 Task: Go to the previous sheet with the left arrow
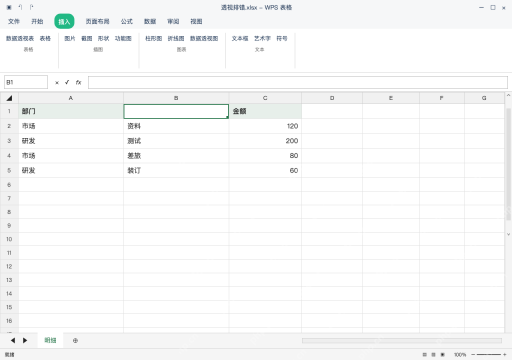[x=13, y=340]
